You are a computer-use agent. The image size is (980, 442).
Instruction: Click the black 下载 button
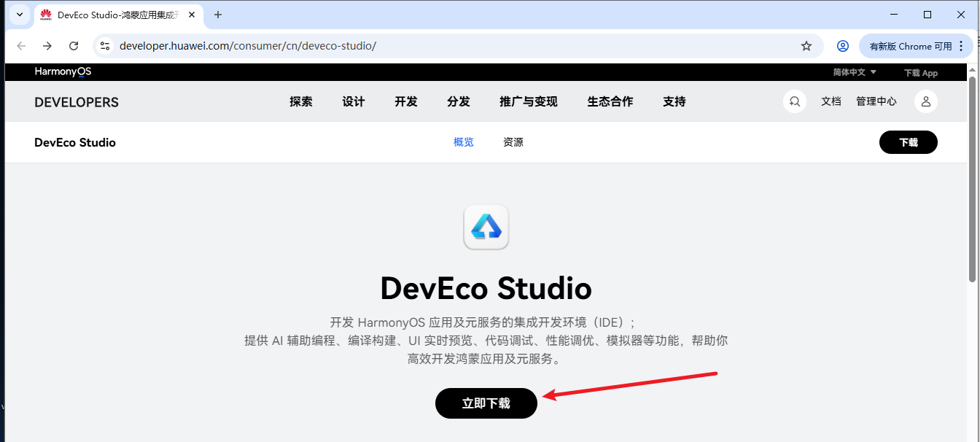(909, 142)
